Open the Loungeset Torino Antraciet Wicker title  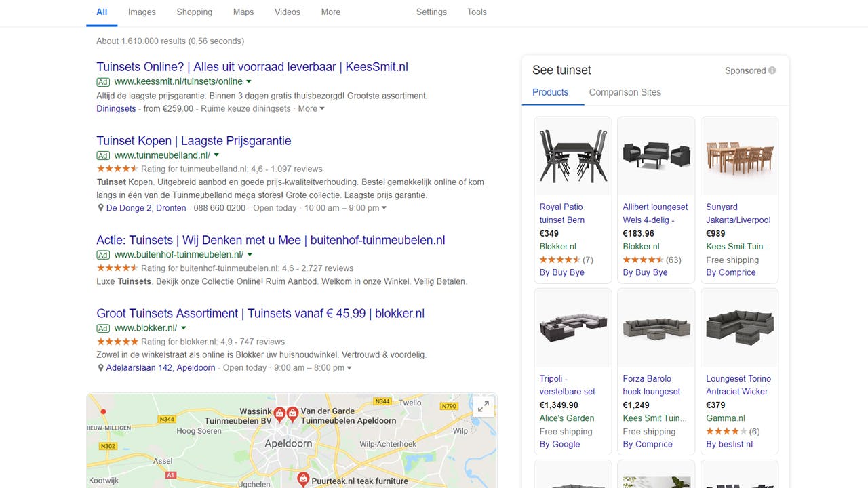click(x=738, y=385)
